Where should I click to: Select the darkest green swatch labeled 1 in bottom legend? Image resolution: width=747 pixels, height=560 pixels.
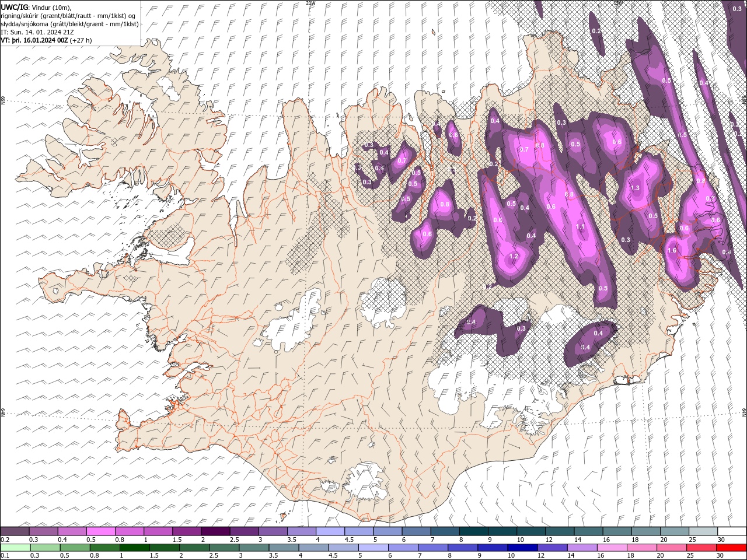(135, 548)
